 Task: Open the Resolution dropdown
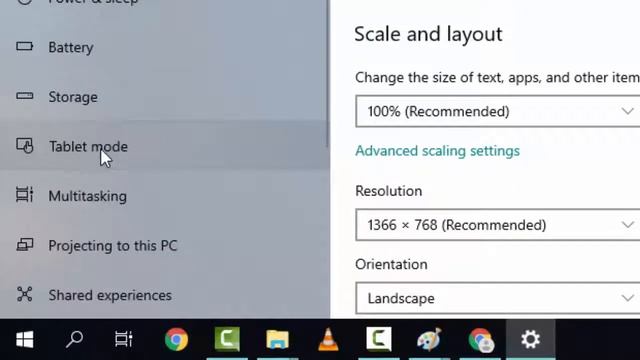pyautogui.click(x=498, y=225)
